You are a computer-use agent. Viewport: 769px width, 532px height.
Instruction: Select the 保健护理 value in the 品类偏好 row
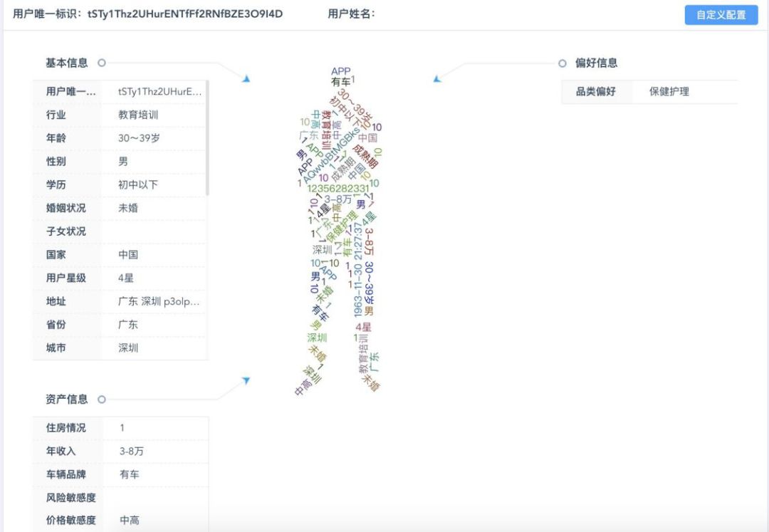(x=669, y=92)
